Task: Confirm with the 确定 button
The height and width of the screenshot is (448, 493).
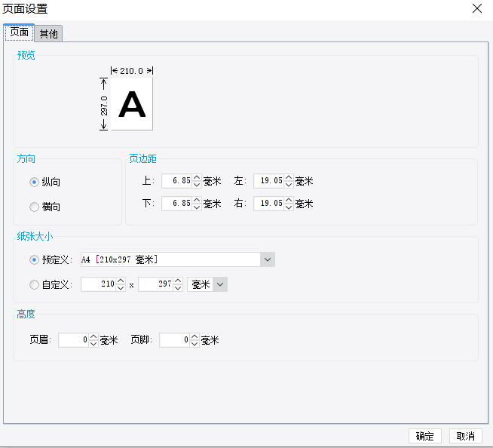Action: point(425,436)
